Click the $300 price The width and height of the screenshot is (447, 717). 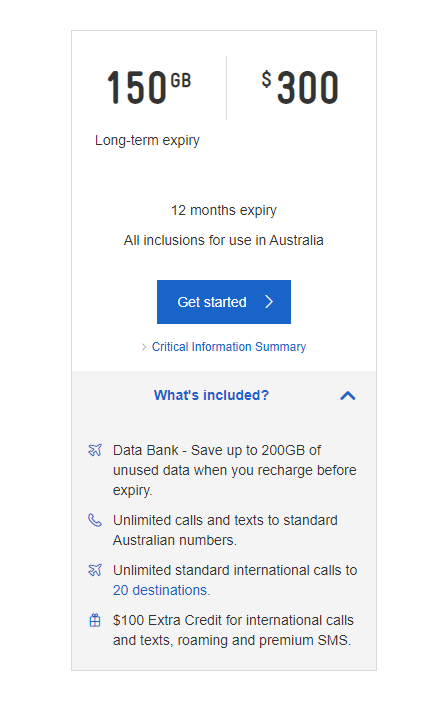[300, 87]
